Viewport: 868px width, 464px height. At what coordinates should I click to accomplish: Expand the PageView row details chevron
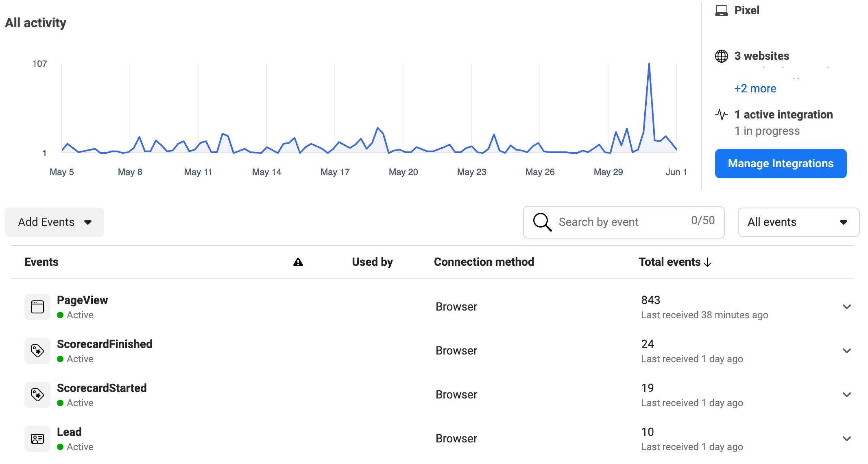point(847,306)
